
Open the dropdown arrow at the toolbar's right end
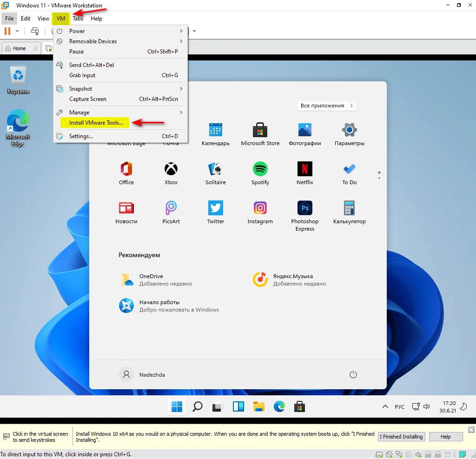click(x=194, y=31)
